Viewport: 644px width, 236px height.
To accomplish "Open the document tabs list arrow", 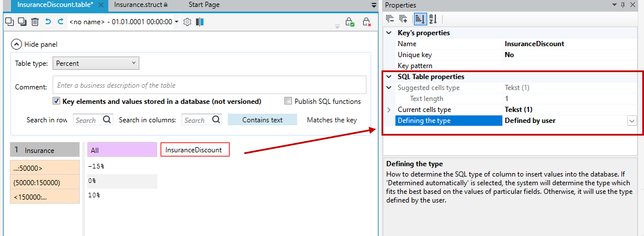I will [374, 5].
